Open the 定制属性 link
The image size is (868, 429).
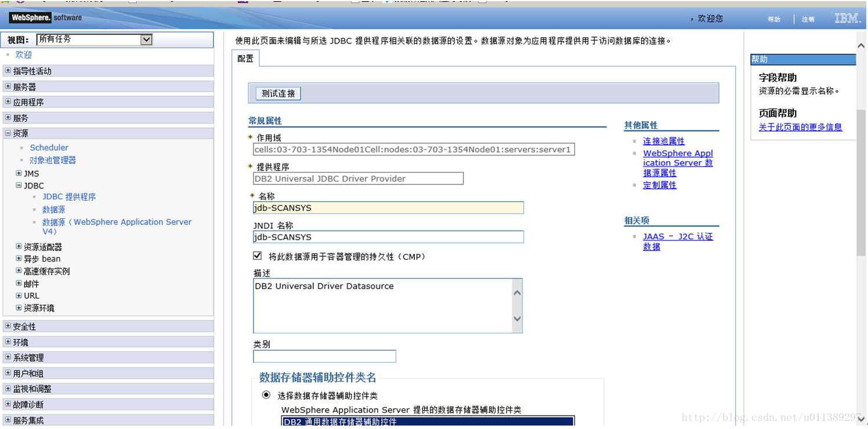[x=660, y=185]
